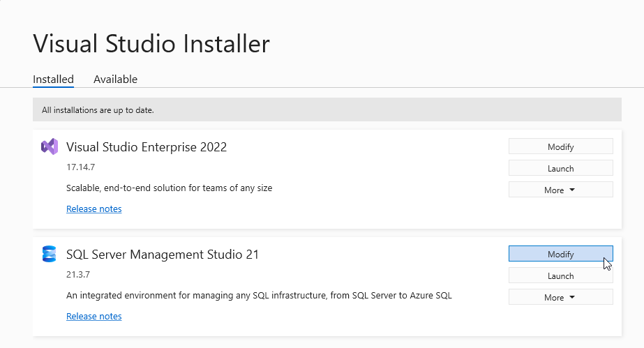Select the Visual Studio Enterprise 2022 product title
Viewport: 644px width, 348px height.
click(x=146, y=147)
